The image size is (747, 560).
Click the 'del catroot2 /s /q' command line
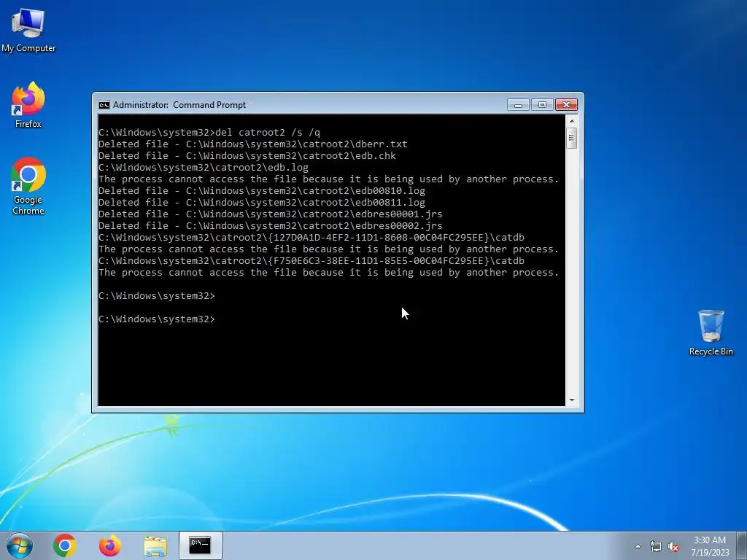[209, 133]
